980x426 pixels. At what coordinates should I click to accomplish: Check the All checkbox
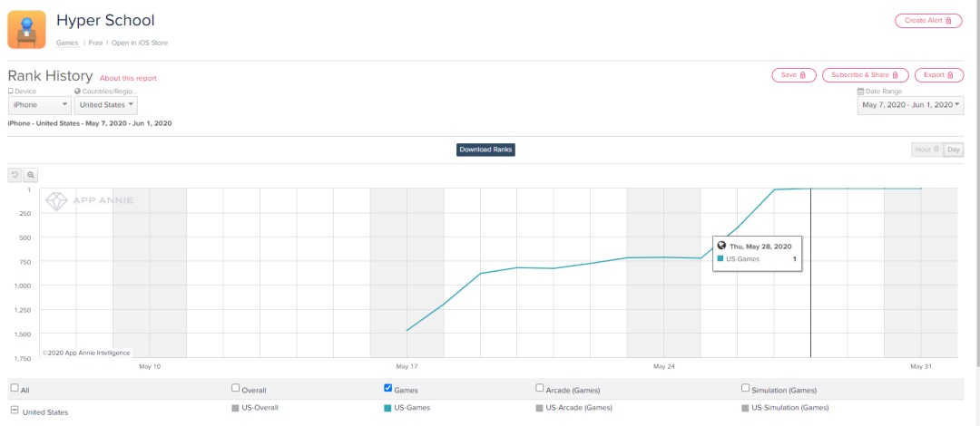click(x=15, y=388)
